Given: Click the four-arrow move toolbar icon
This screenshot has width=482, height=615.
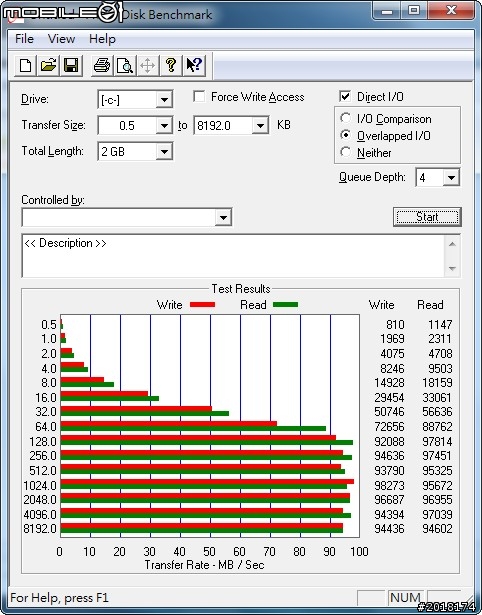Looking at the screenshot, I should (x=147, y=65).
